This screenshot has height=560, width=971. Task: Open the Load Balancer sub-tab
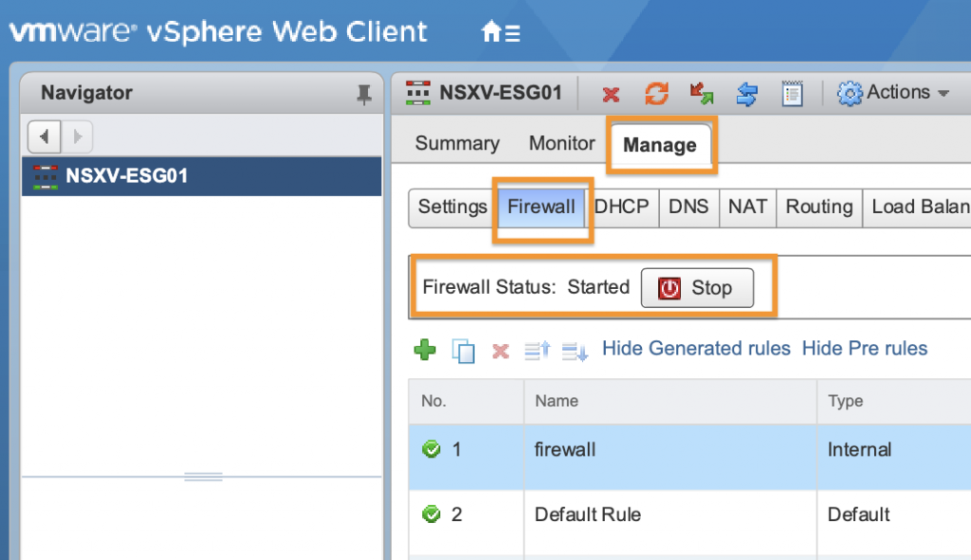tap(917, 207)
